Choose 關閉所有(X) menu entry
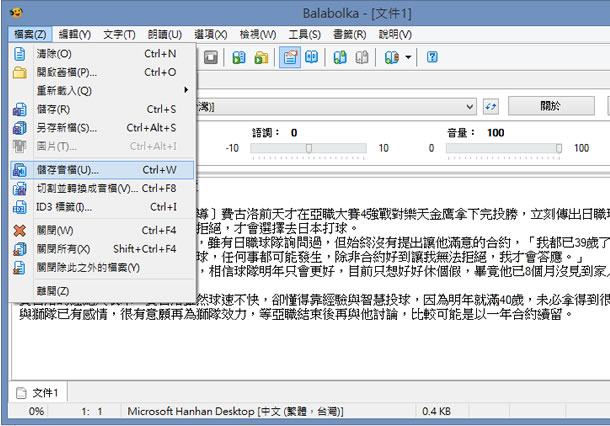 (x=102, y=249)
